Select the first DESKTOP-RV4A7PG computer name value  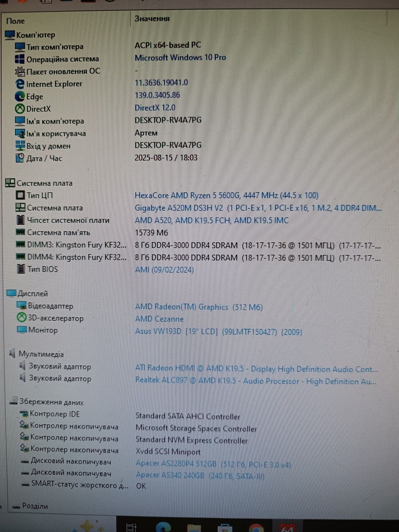(x=168, y=120)
